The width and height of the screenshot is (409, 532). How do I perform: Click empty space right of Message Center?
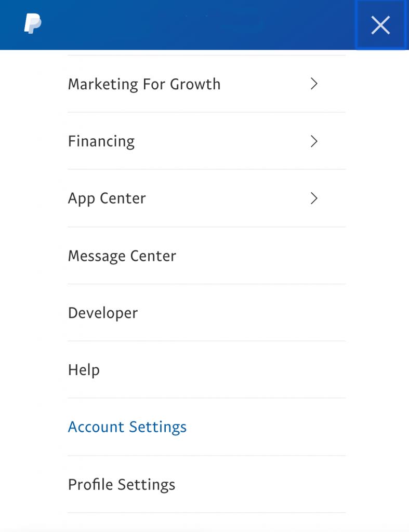point(261,256)
